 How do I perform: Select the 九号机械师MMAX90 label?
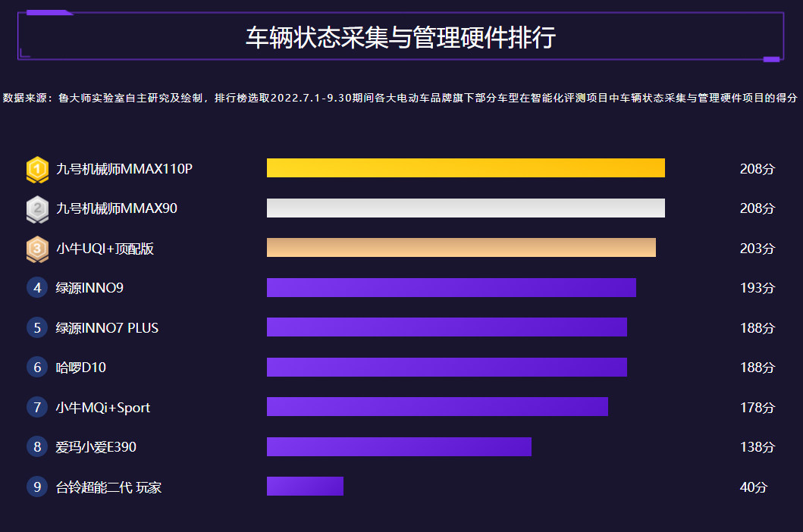point(116,208)
